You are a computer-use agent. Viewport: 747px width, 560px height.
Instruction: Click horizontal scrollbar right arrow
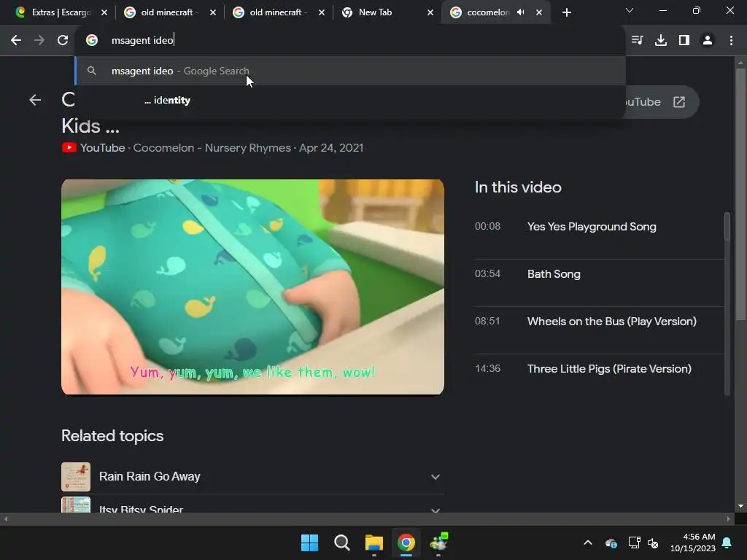pos(729,518)
